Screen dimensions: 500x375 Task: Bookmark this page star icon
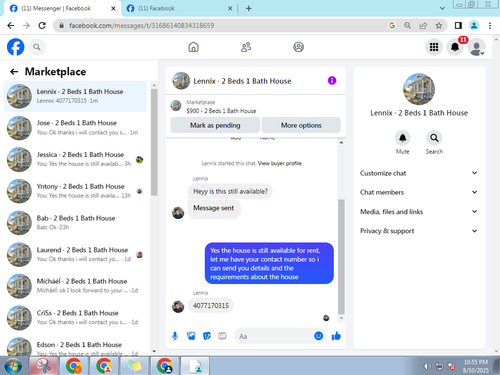[439, 25]
